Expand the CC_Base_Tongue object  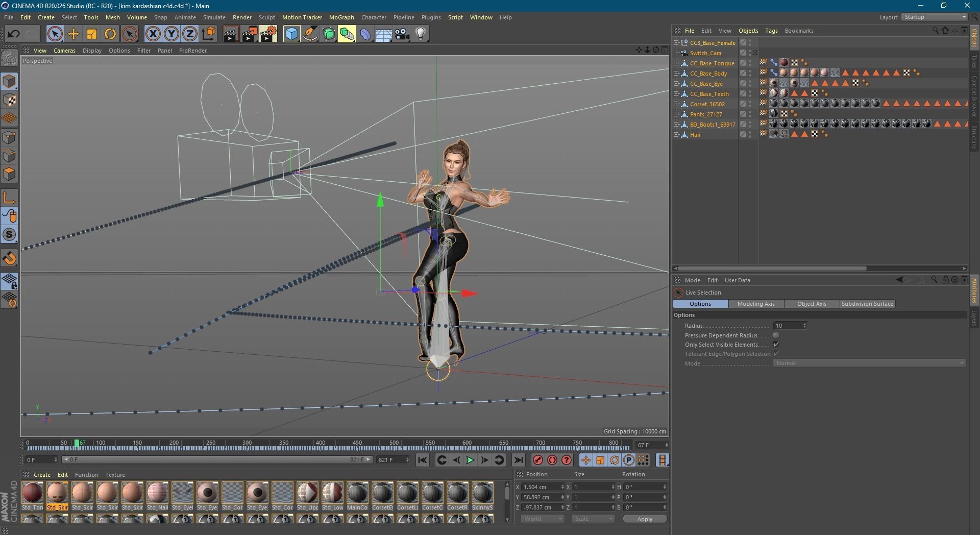[x=676, y=63]
